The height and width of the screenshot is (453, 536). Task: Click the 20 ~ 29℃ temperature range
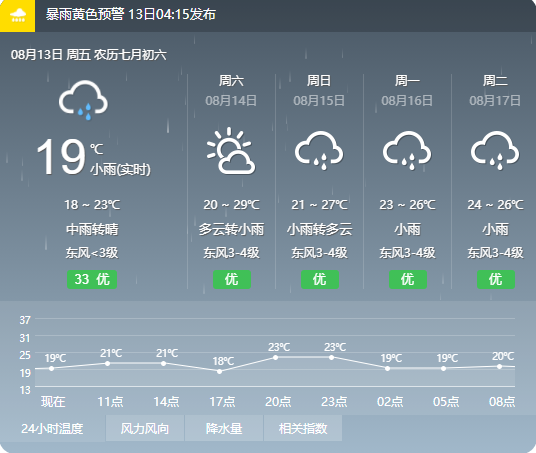click(x=231, y=205)
